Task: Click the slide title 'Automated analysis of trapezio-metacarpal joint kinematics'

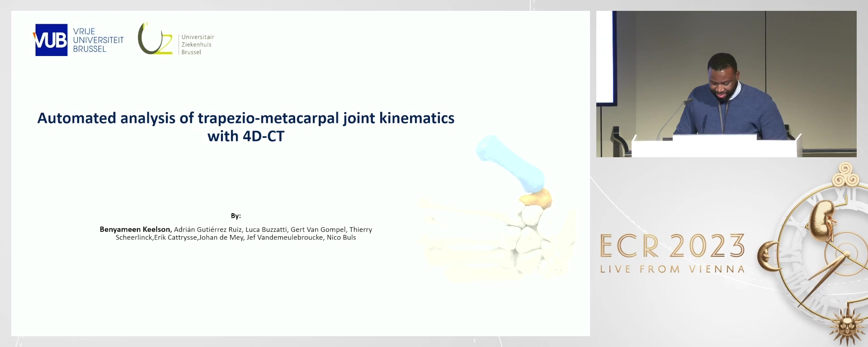Action: [246, 118]
